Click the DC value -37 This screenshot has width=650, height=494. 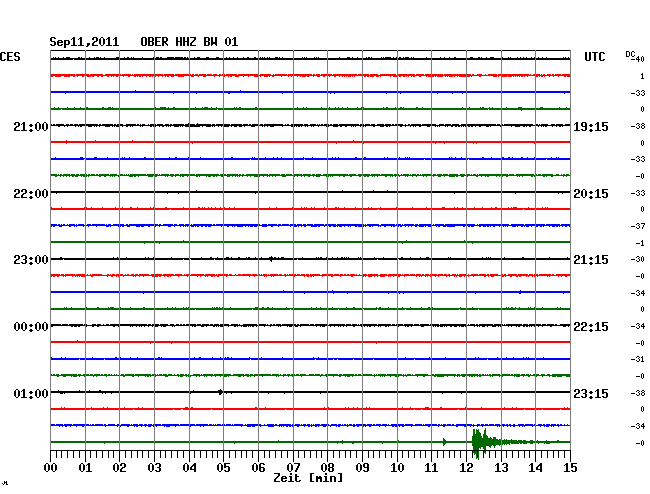tap(638, 226)
